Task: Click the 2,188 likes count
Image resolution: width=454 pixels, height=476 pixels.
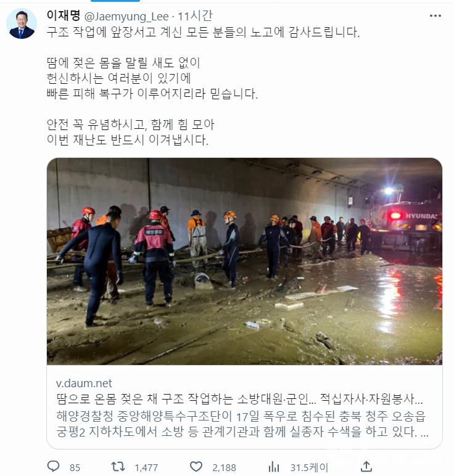Action: [224, 467]
